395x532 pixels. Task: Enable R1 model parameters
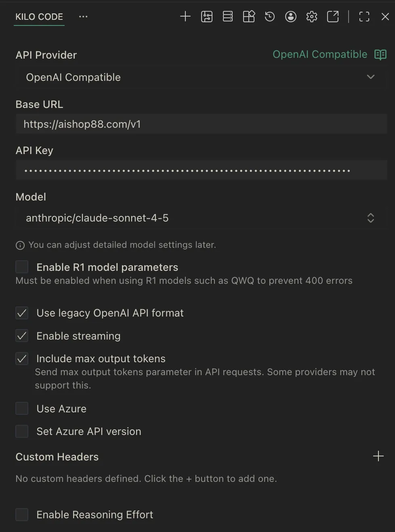22,266
